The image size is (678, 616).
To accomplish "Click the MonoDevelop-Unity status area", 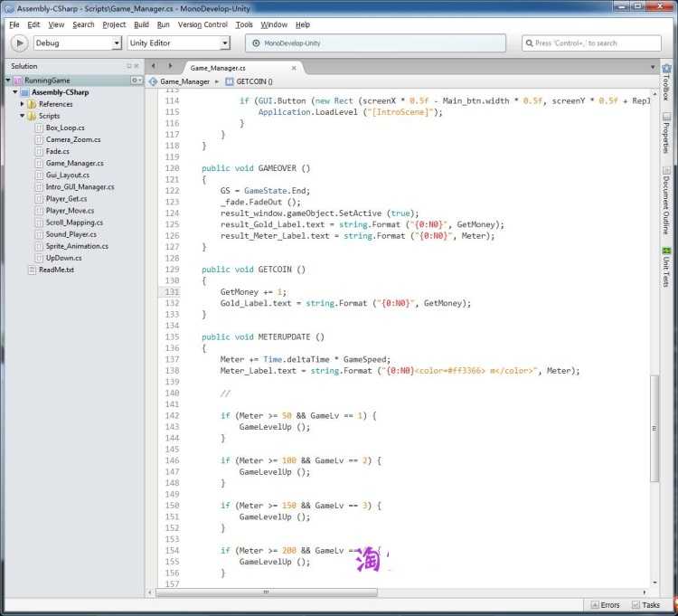I will point(375,43).
